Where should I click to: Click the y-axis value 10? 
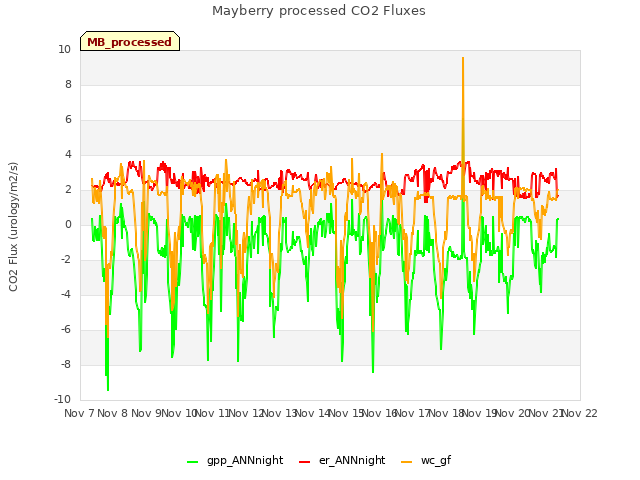[x=64, y=49]
